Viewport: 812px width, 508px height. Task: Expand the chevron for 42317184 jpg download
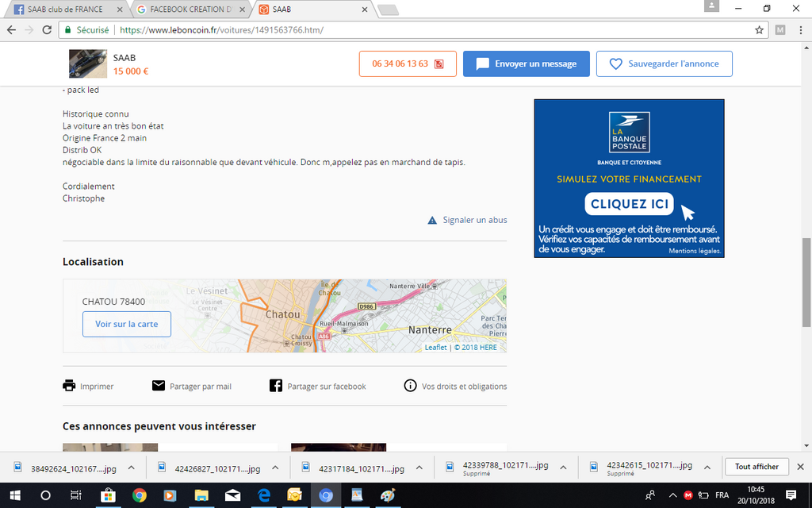coord(419,467)
